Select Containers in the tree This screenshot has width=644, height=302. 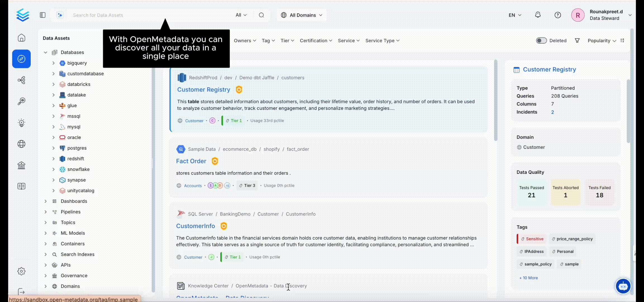coord(73,244)
